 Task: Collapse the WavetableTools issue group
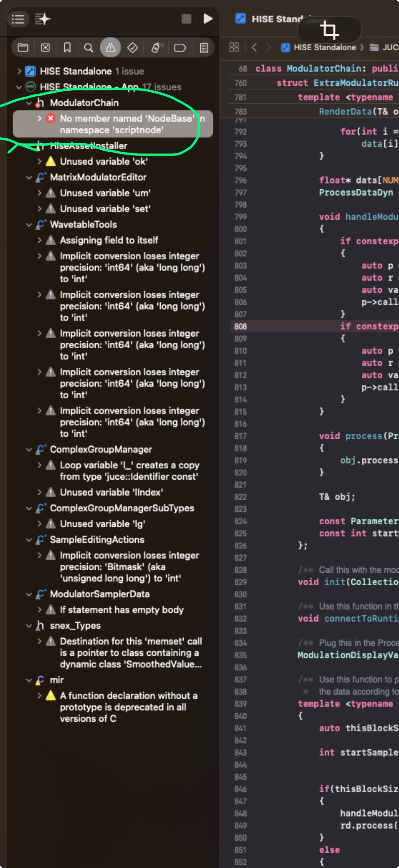[x=29, y=225]
